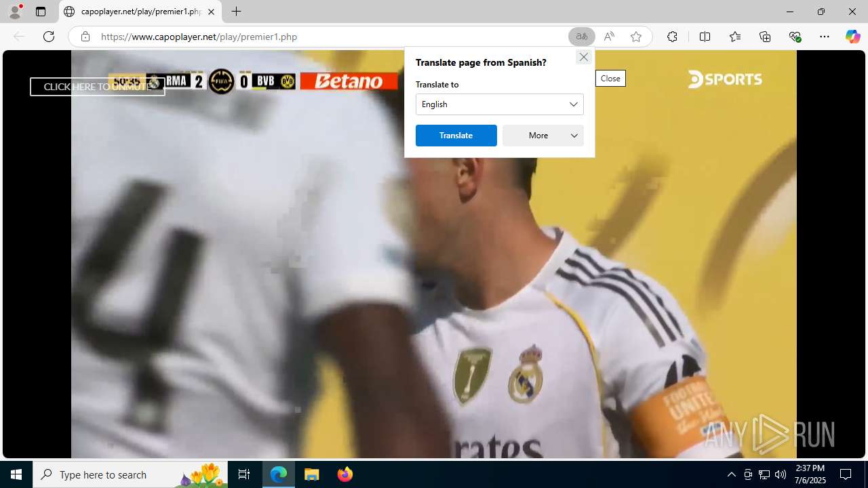Open the Translate to English dropdown

tap(499, 104)
